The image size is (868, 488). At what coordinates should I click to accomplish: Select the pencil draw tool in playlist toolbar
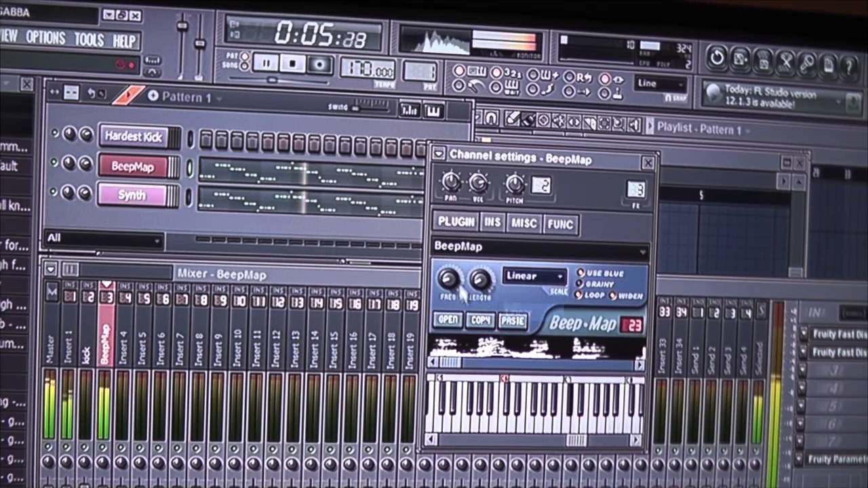pos(512,119)
